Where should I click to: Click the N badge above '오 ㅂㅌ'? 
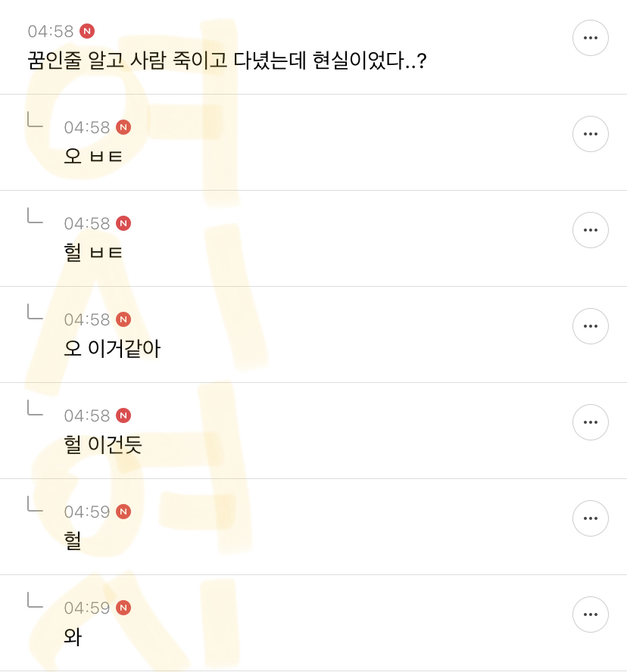click(x=123, y=127)
